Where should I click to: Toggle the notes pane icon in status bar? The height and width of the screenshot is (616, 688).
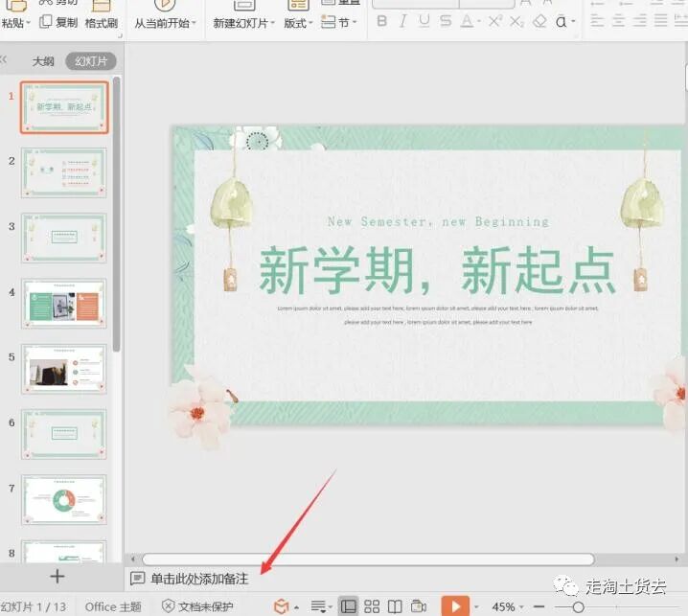coord(318,606)
